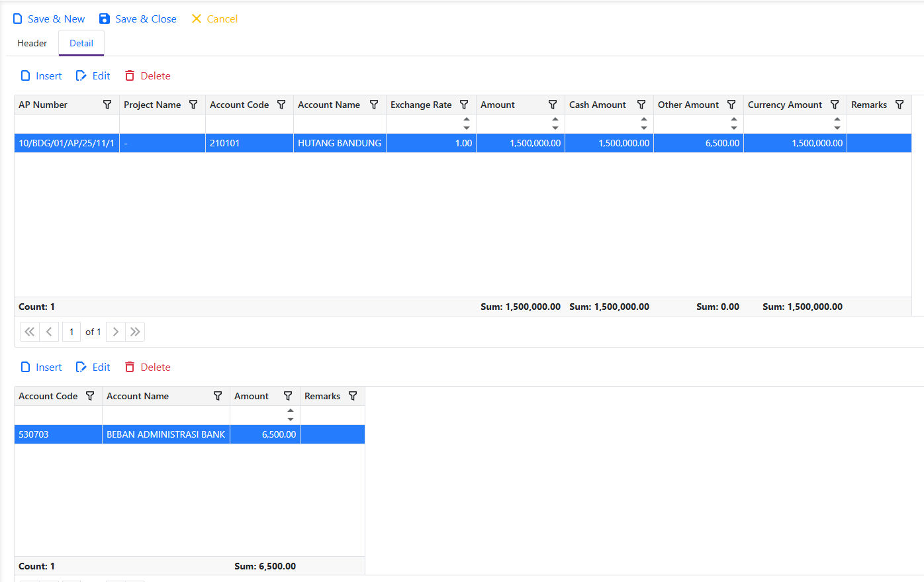Click Save & New button
The height and width of the screenshot is (582, 924).
coord(49,19)
